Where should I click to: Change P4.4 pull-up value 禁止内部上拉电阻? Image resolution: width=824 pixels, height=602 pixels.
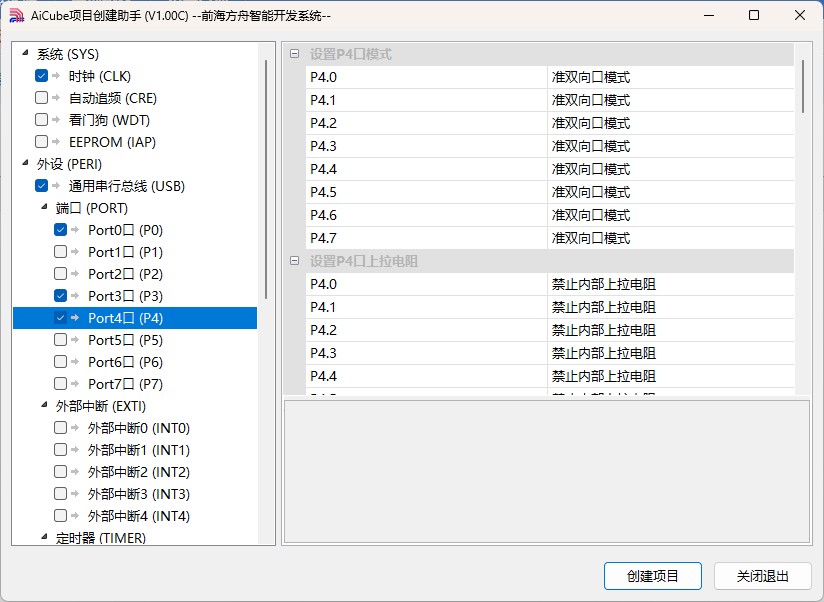click(x=670, y=376)
